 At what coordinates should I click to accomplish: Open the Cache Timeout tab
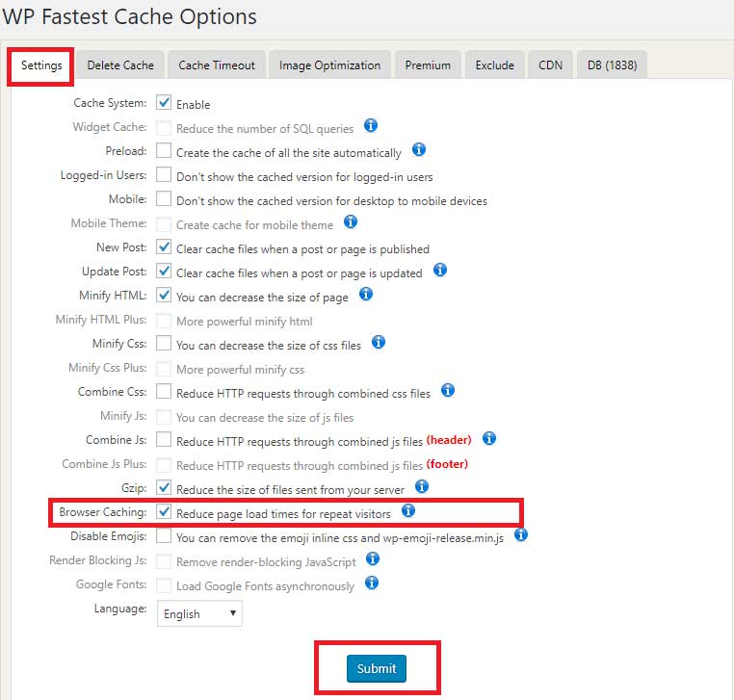coord(217,65)
